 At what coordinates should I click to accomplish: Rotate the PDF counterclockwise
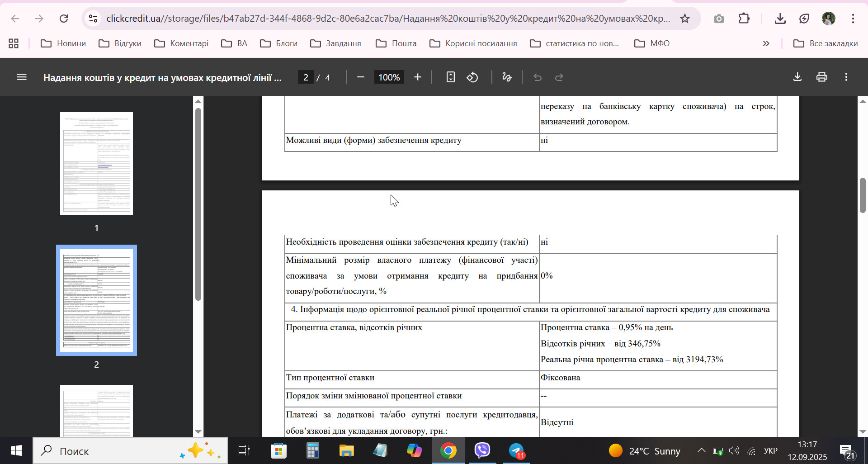[472, 77]
